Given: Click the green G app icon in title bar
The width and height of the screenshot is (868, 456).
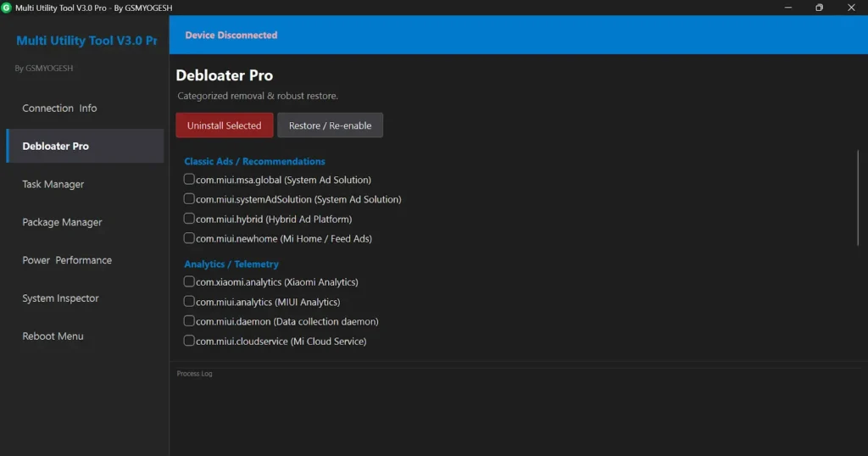Looking at the screenshot, I should coord(6,8).
